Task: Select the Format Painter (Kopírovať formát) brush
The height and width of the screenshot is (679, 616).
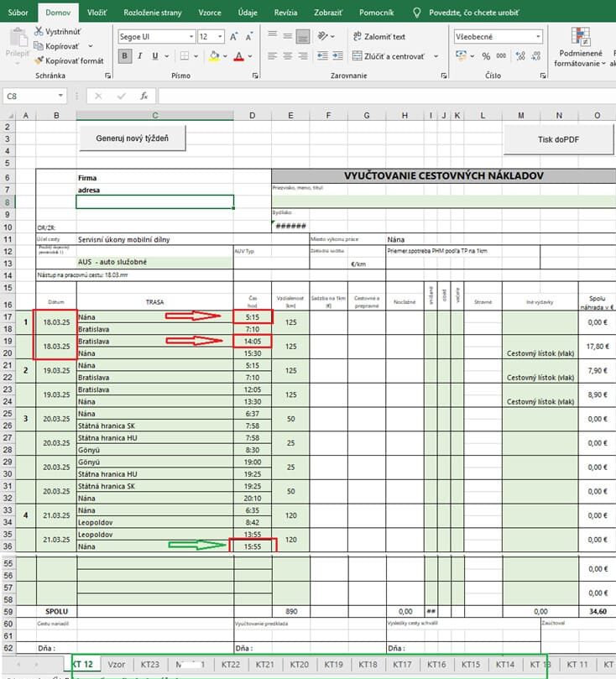Action: [x=39, y=60]
